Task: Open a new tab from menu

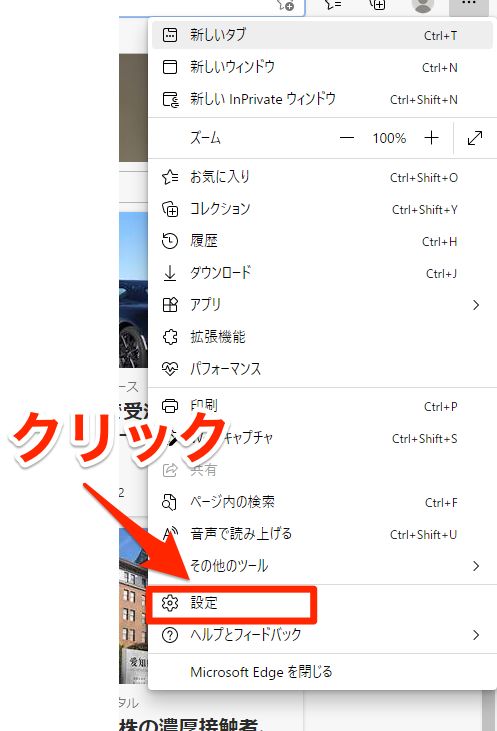Action: point(322,35)
